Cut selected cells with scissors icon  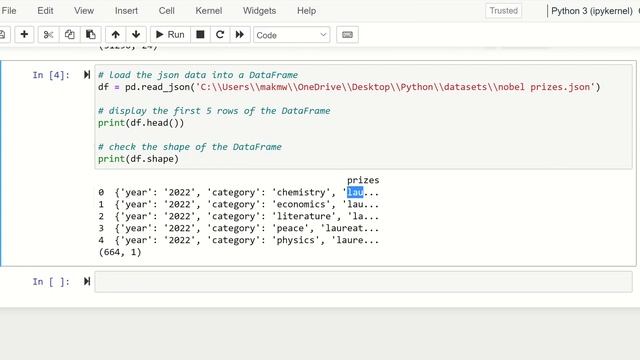[x=49, y=35]
